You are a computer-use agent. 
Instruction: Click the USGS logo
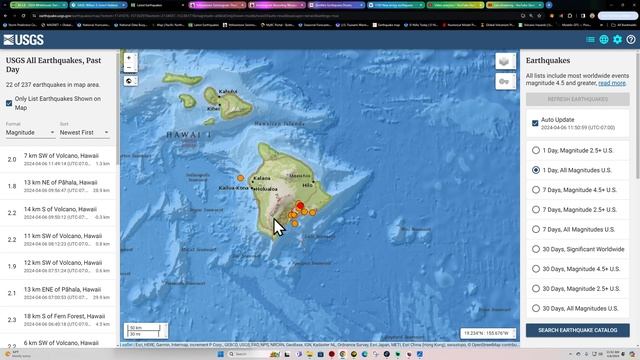click(x=24, y=40)
